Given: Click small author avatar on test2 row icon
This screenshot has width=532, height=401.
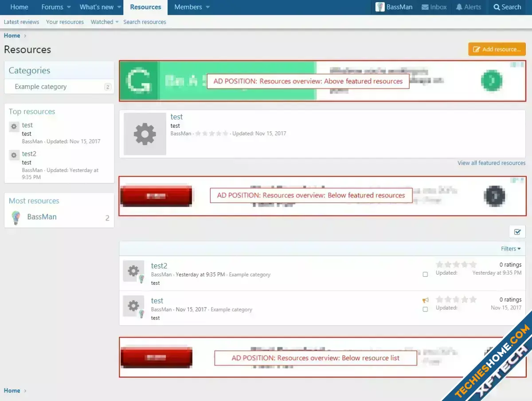Looking at the screenshot, I should 141,279.
